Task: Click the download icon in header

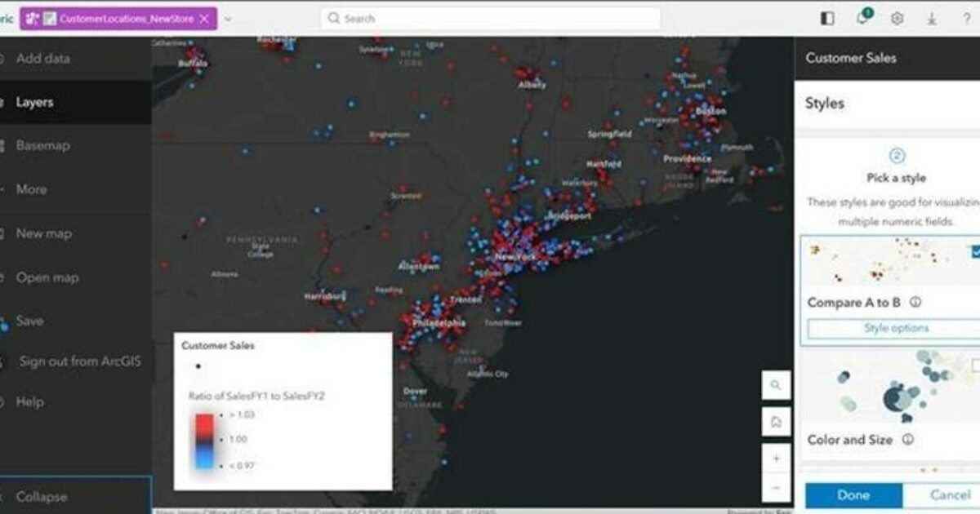Action: (x=932, y=19)
